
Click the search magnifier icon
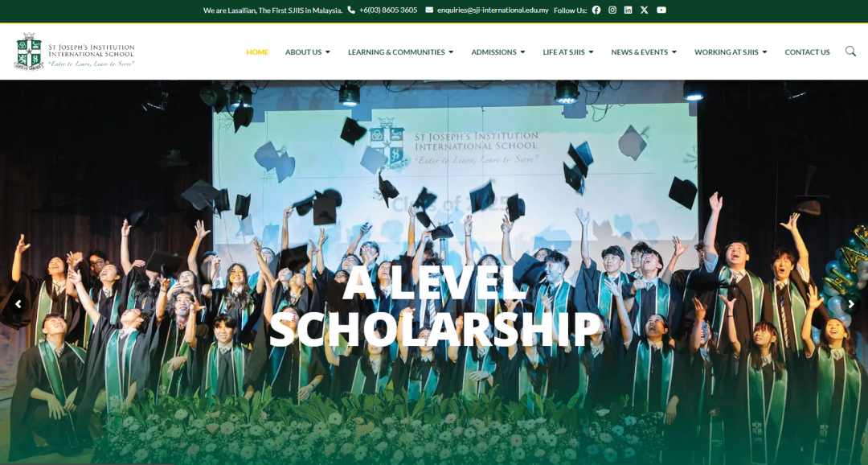[850, 51]
